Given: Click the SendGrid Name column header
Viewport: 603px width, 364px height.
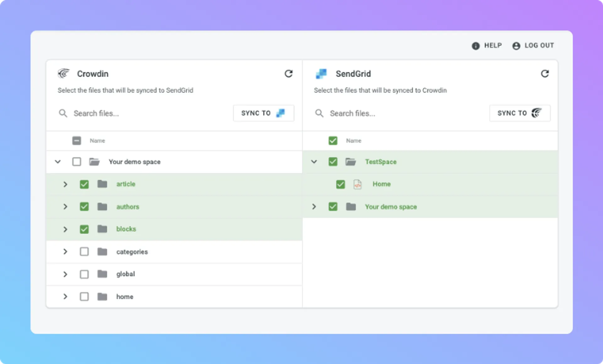Looking at the screenshot, I should click(x=354, y=141).
